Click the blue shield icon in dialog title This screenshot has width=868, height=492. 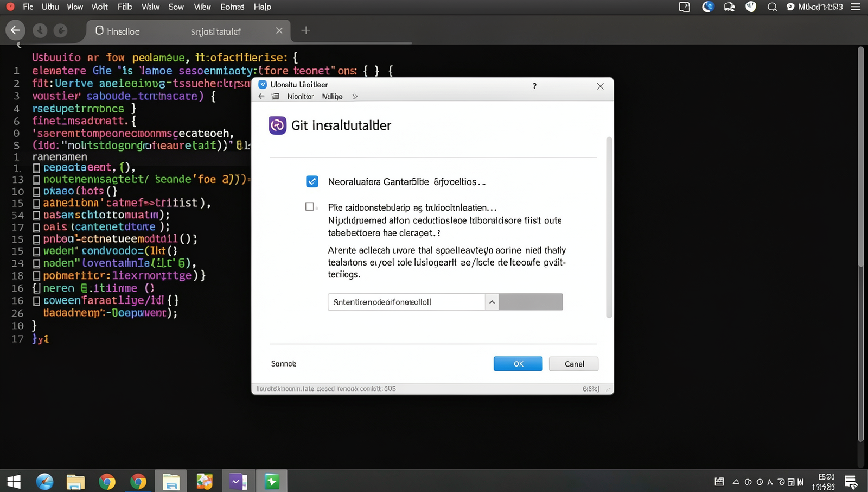click(263, 85)
